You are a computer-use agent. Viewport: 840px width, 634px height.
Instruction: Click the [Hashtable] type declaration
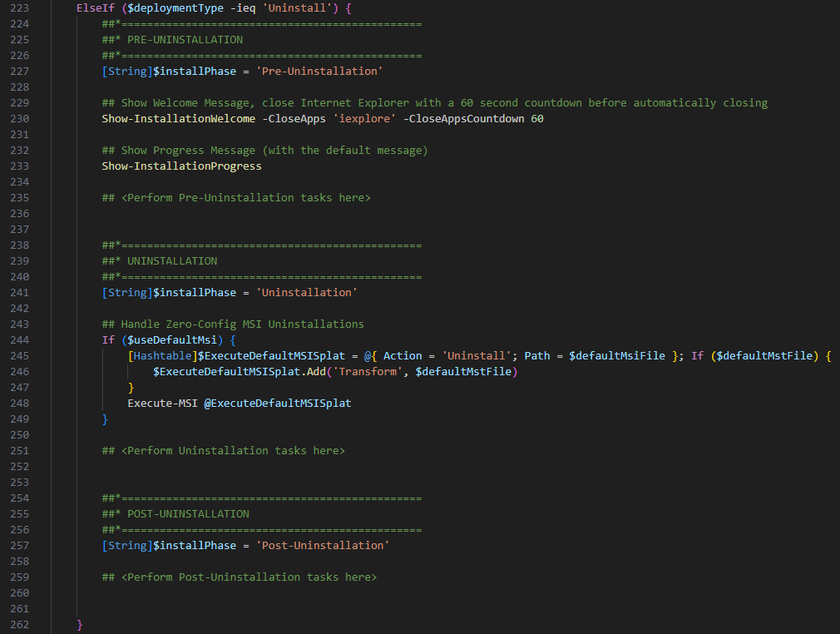click(161, 355)
